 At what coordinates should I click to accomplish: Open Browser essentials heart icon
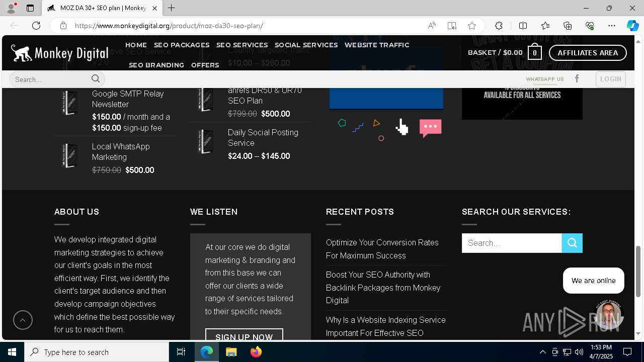click(x=590, y=26)
